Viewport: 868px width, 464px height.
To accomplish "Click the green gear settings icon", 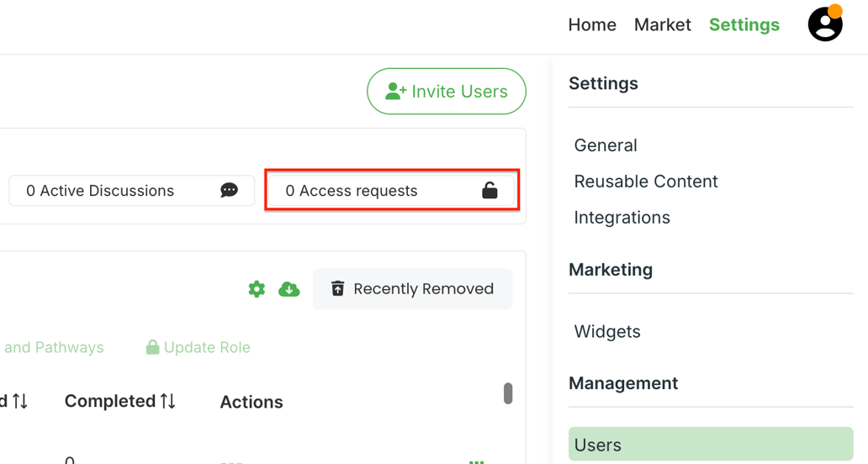I will pos(257,288).
